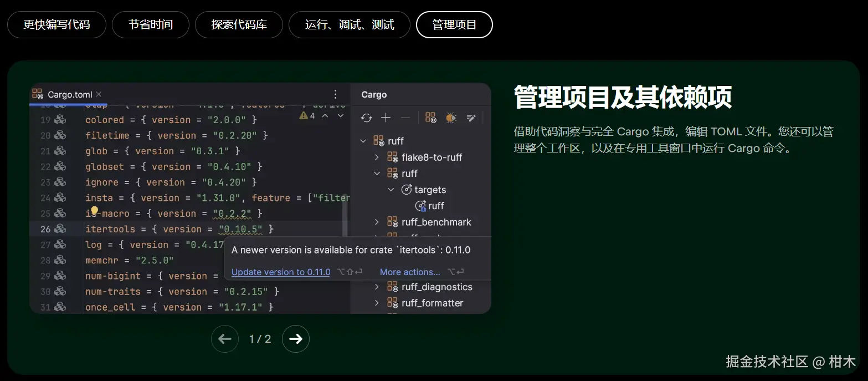Click the dependency gutter icon on line 20
868x381 pixels.
point(60,135)
